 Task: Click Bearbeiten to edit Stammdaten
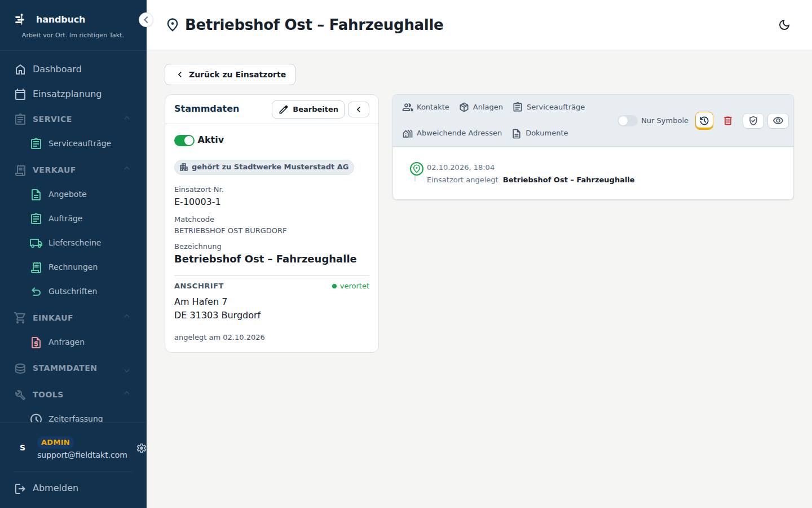tap(308, 110)
